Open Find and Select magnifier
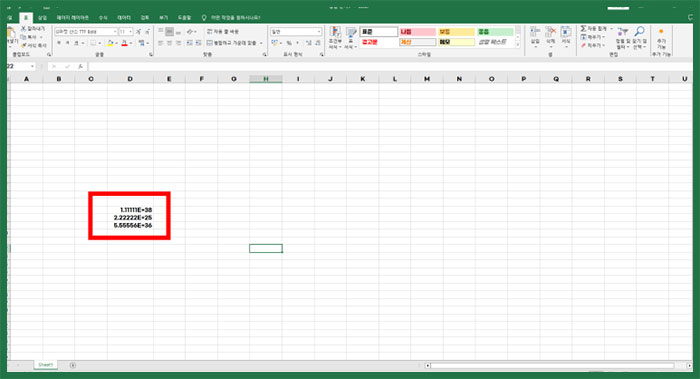Image resolution: width=700 pixels, height=379 pixels. pyautogui.click(x=639, y=32)
